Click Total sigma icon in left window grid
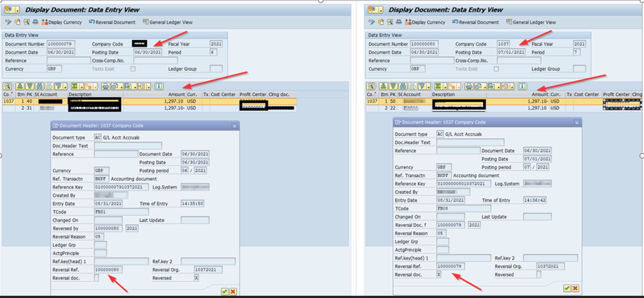Image resolution: width=644 pixels, height=298 pixels. pos(75,86)
